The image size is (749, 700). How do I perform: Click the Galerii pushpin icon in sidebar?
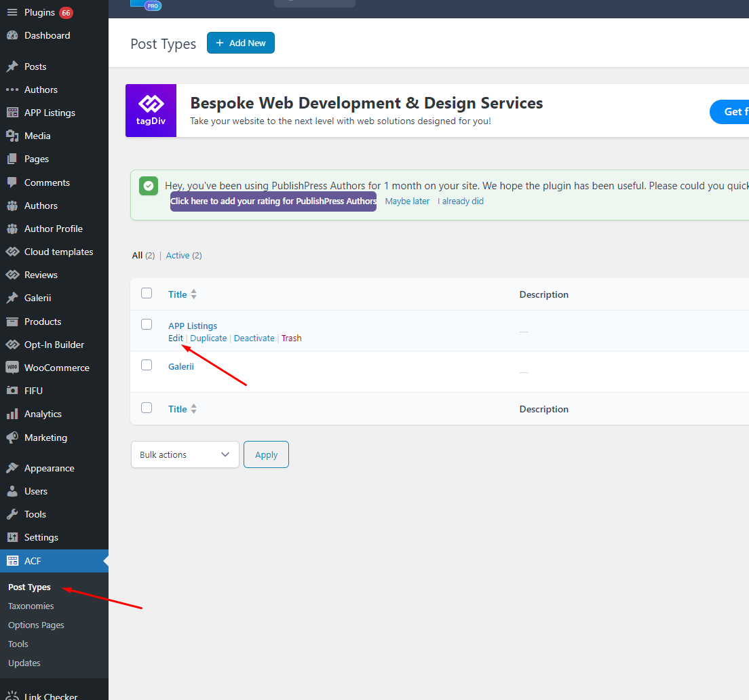coord(12,298)
